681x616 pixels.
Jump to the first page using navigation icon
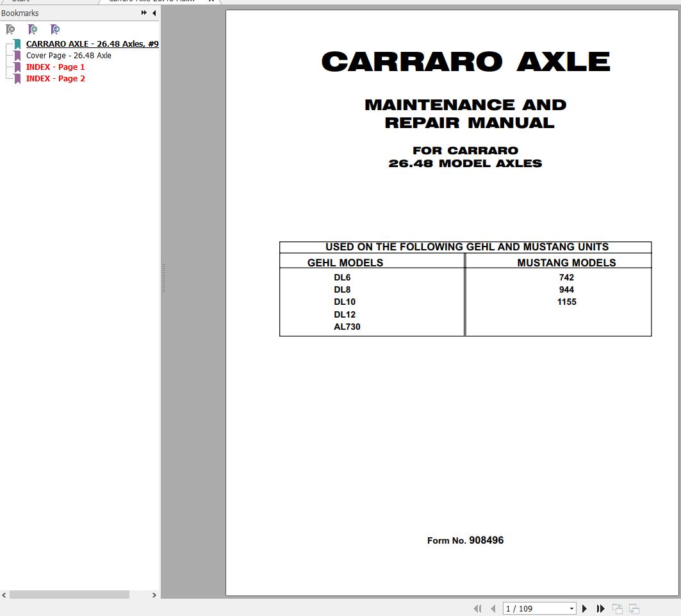pos(477,608)
